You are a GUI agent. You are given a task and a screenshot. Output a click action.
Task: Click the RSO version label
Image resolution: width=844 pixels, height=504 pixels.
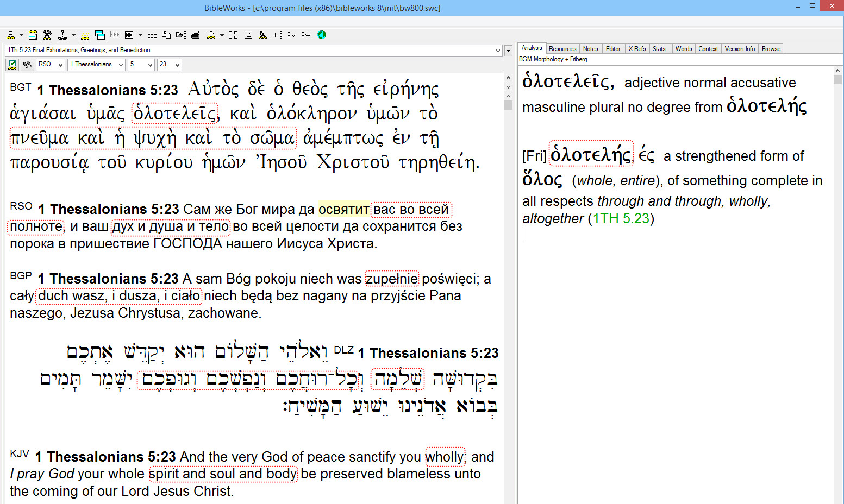point(21,206)
